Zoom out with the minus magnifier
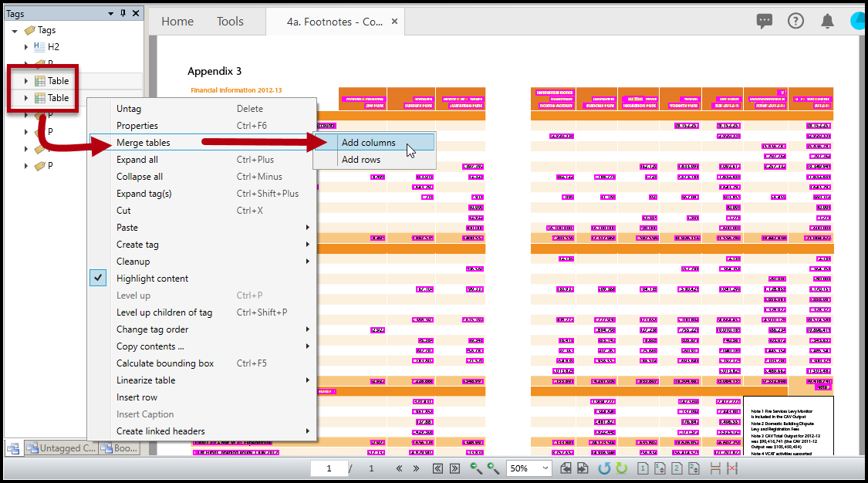868x483 pixels. click(475, 468)
